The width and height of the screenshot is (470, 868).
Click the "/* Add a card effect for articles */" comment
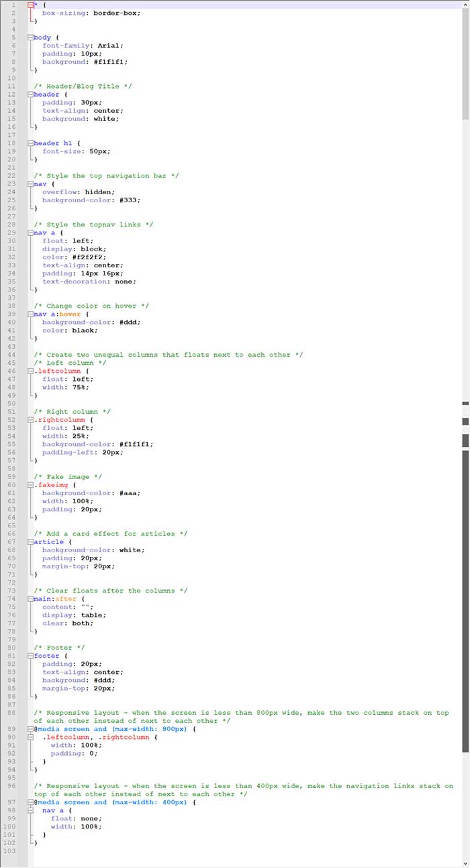point(111,533)
